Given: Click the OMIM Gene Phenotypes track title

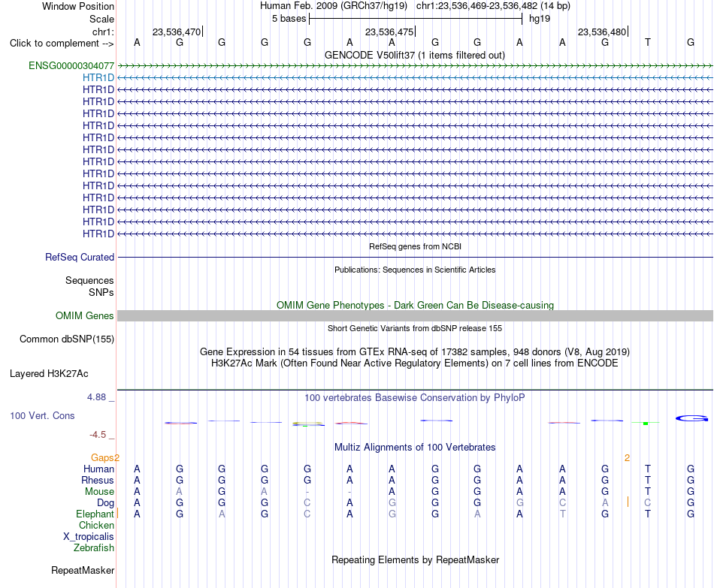Looking at the screenshot, I should click(x=415, y=305).
